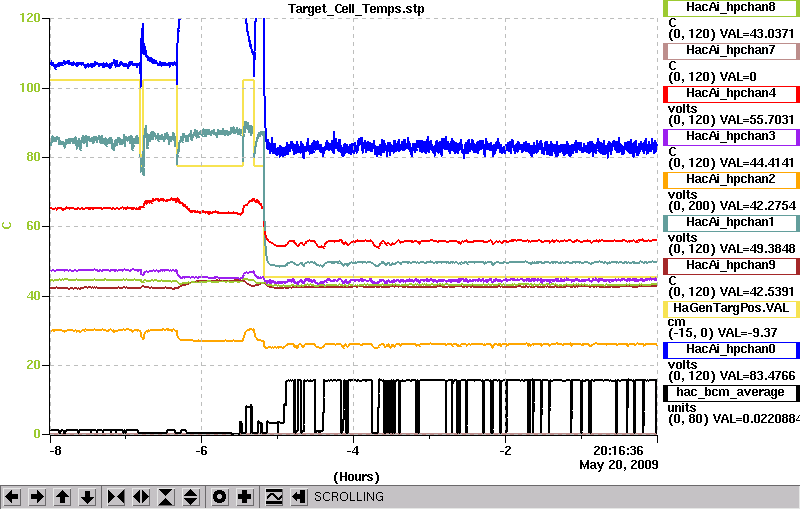800x509 pixels.
Task: Select the HacAi_hpchan4 legend entry
Action: pos(731,94)
